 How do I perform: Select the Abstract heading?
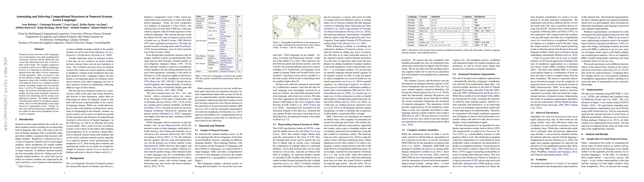click(x=39, y=49)
